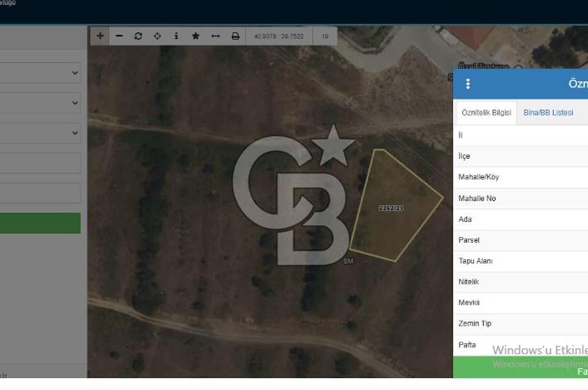The width and height of the screenshot is (588, 390).
Task: Activate the locate crosshair tool
Action: [157, 36]
